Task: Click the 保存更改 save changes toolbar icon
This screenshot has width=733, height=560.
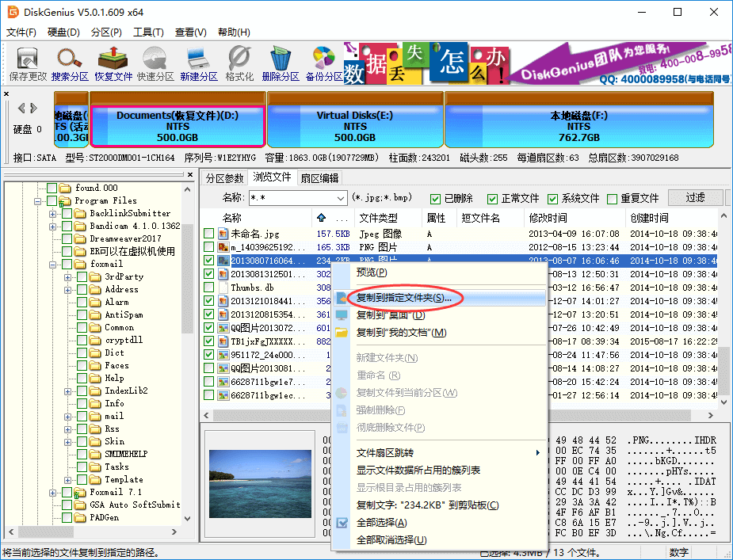Action: pyautogui.click(x=28, y=64)
